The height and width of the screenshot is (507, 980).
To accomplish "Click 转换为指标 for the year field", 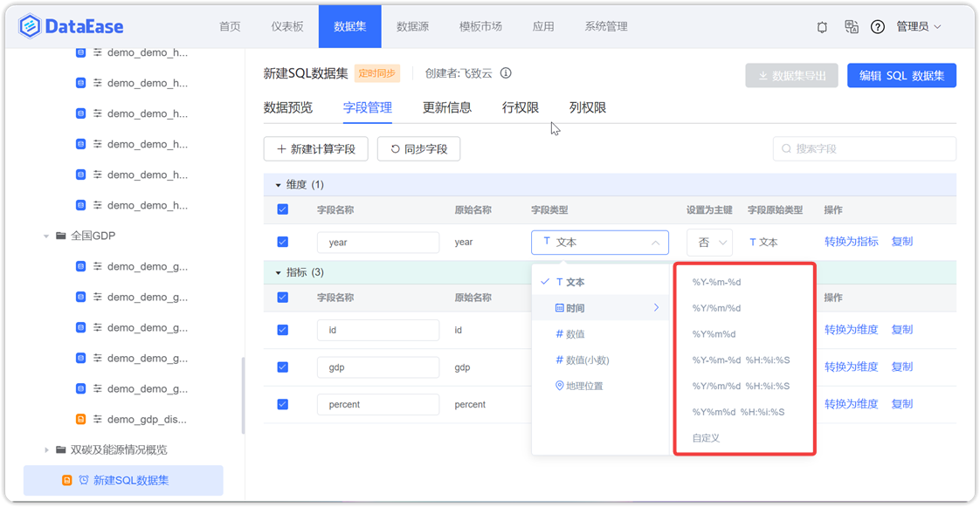I will click(852, 242).
